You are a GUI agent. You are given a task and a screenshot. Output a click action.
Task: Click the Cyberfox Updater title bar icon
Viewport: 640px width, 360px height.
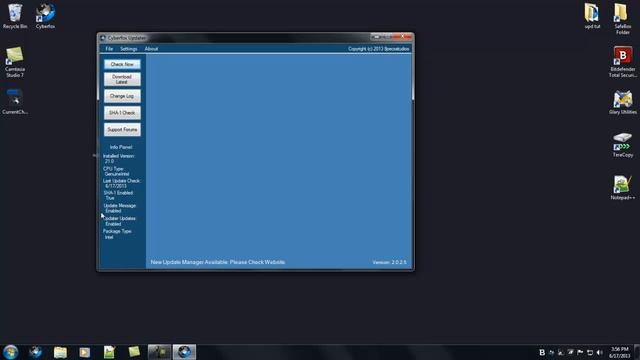[x=103, y=38]
